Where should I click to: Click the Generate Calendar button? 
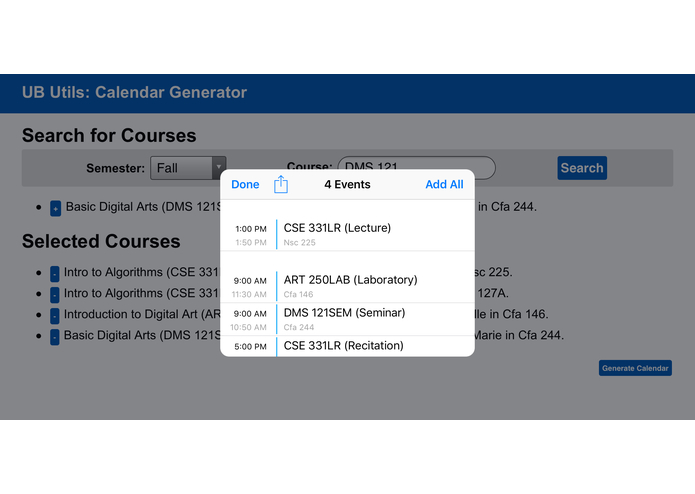tap(635, 368)
